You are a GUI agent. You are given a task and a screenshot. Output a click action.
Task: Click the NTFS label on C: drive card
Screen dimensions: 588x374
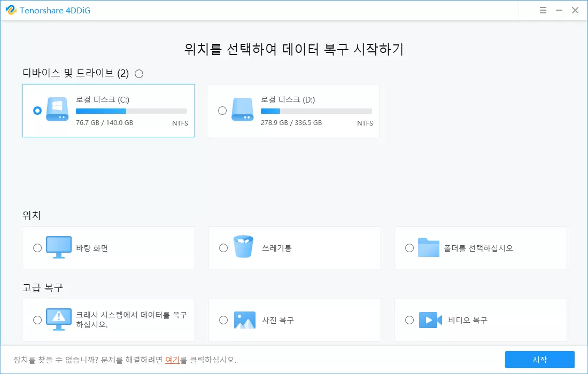point(180,123)
